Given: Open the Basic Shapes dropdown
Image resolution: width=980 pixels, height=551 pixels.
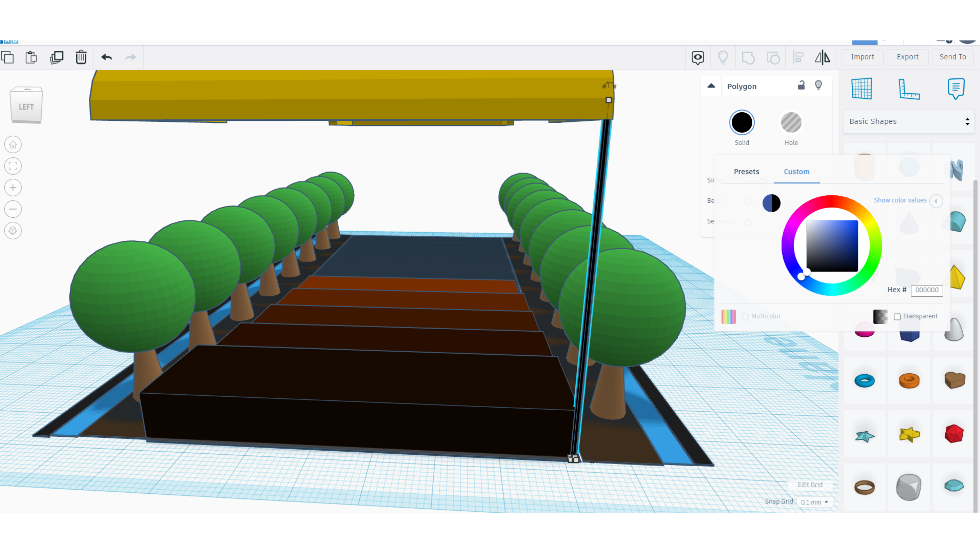Looking at the screenshot, I should [x=909, y=121].
